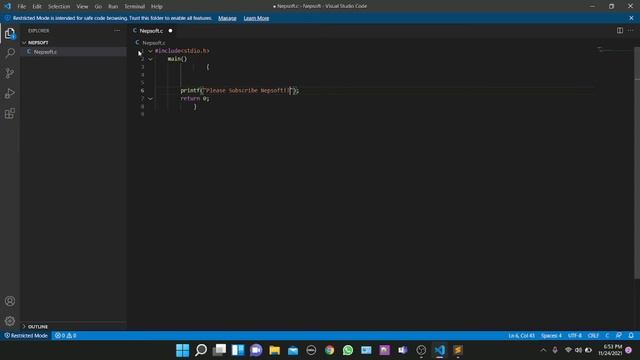Open editor More Actions ellipsis
The width and height of the screenshot is (640, 360).
click(x=631, y=31)
